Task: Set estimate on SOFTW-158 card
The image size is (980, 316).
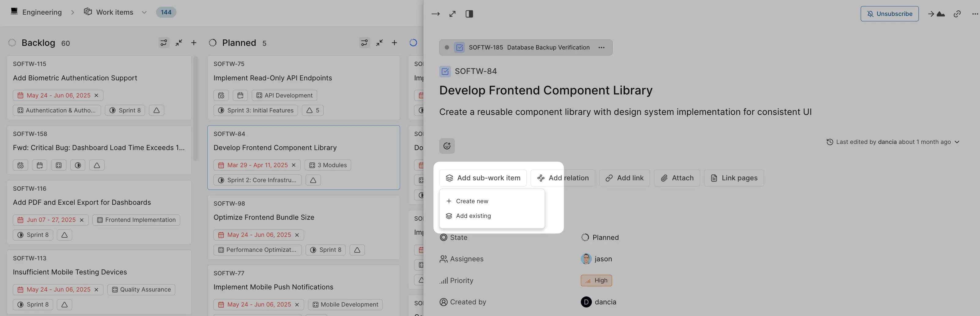Action: 97,165
